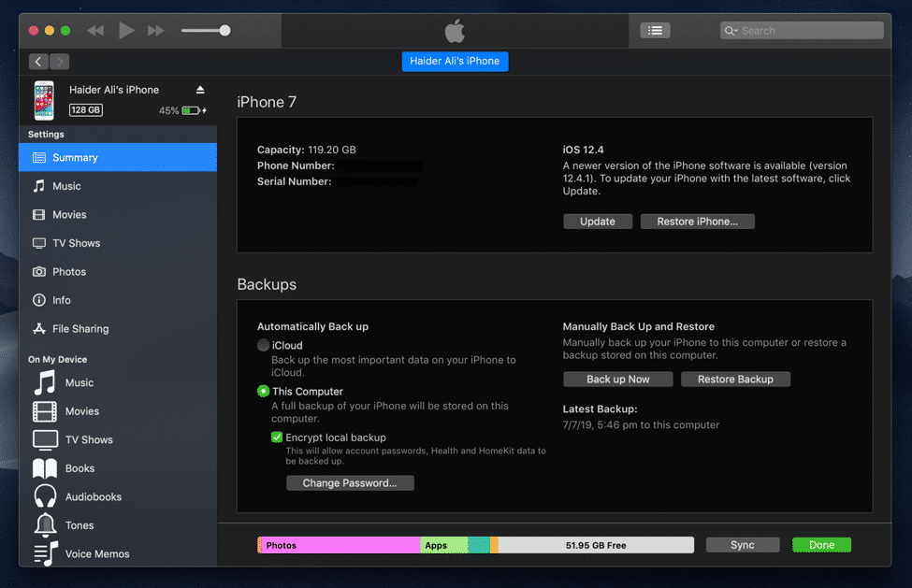Viewport: 912px width, 588px height.
Task: Adjust the volume slider
Action: coord(224,29)
